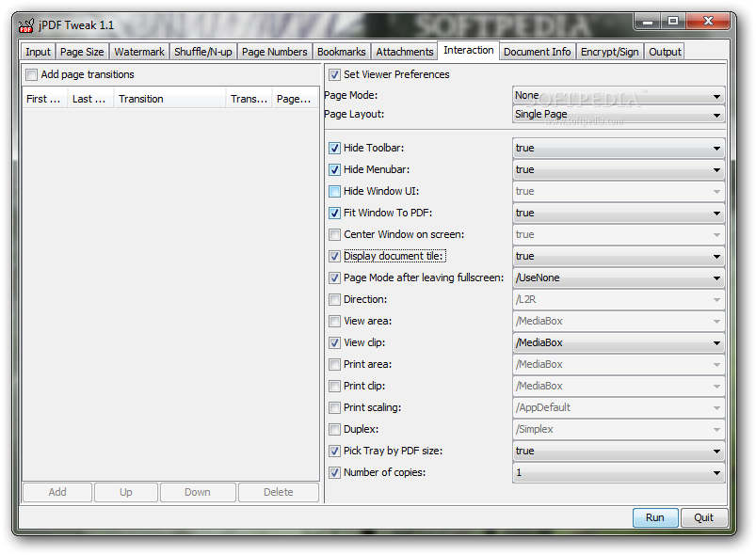
Task: Uncheck the Hide Menubar checkbox
Action: (334, 169)
